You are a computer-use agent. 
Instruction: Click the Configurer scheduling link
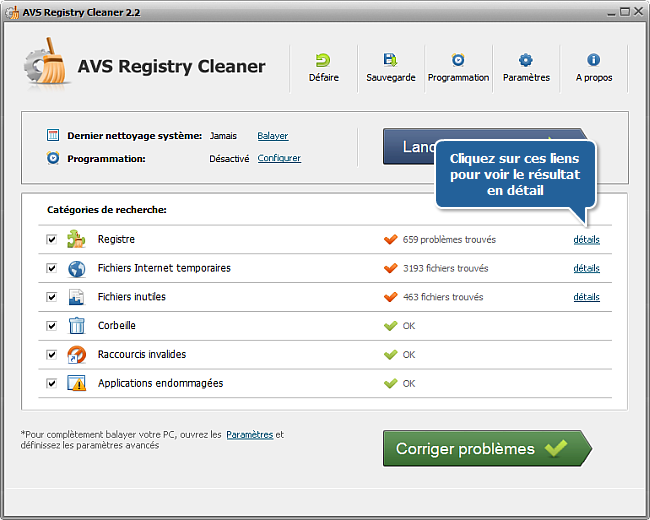tap(279, 158)
